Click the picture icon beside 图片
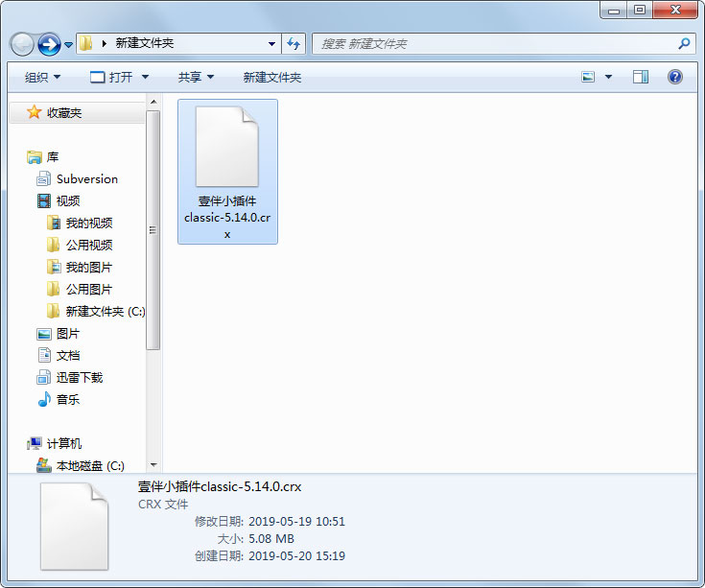The width and height of the screenshot is (705, 588). coord(43,334)
